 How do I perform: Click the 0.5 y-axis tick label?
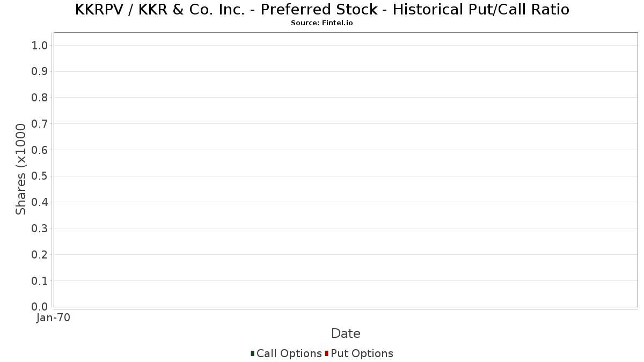[40, 176]
